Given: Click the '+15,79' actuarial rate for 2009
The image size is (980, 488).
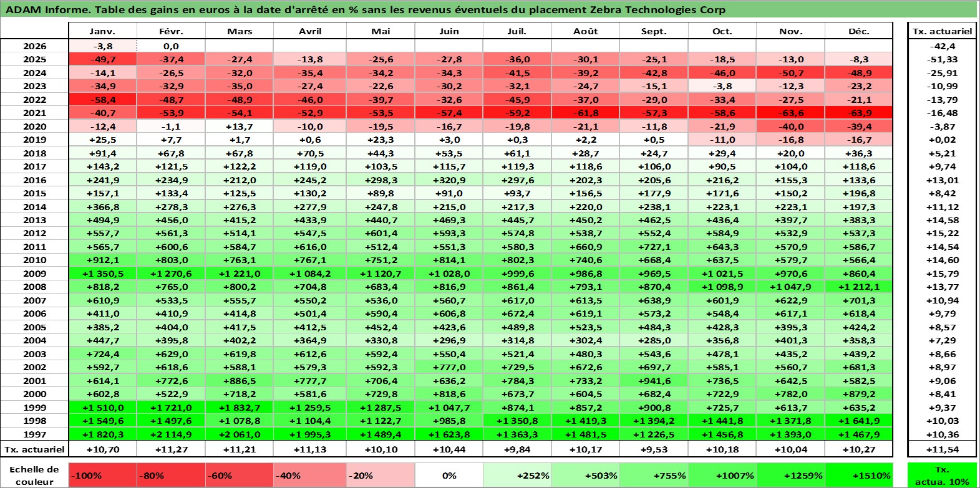Looking at the screenshot, I should pos(942,274).
